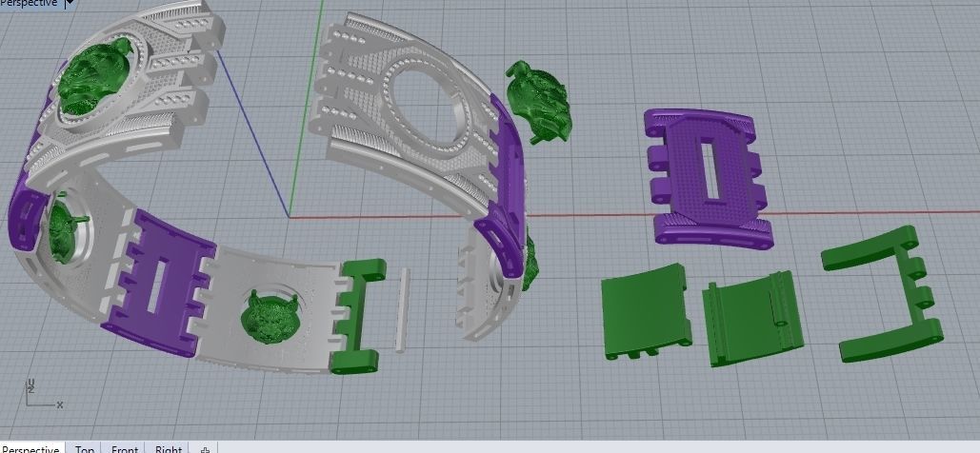The image size is (980, 453).
Task: Select the green lion head on bracelet front link
Action: [269, 316]
